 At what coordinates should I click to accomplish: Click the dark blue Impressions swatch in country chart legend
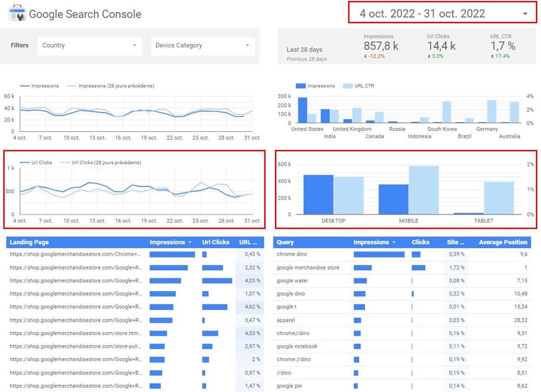click(x=301, y=86)
